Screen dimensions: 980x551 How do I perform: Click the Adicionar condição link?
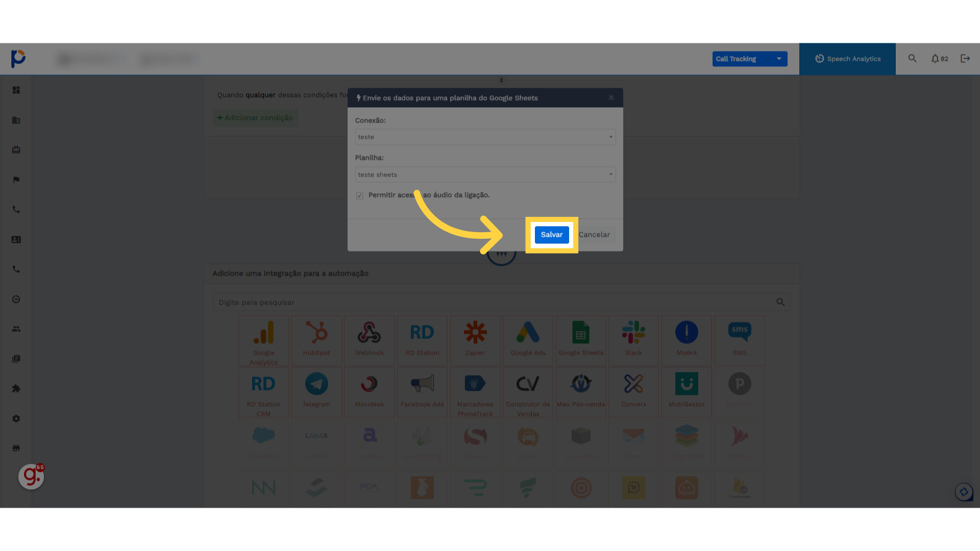[255, 118]
